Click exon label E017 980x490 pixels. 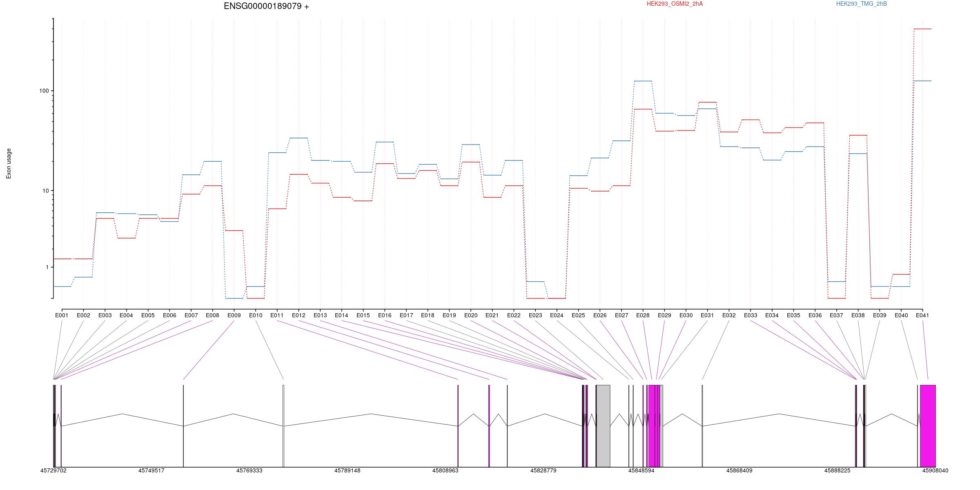pyautogui.click(x=406, y=315)
